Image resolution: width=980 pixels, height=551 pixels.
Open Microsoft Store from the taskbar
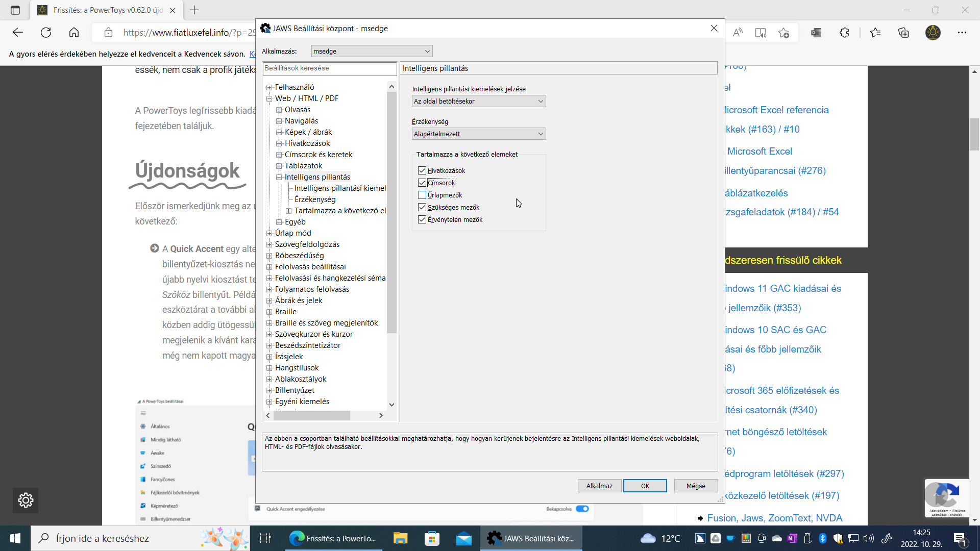tap(432, 538)
